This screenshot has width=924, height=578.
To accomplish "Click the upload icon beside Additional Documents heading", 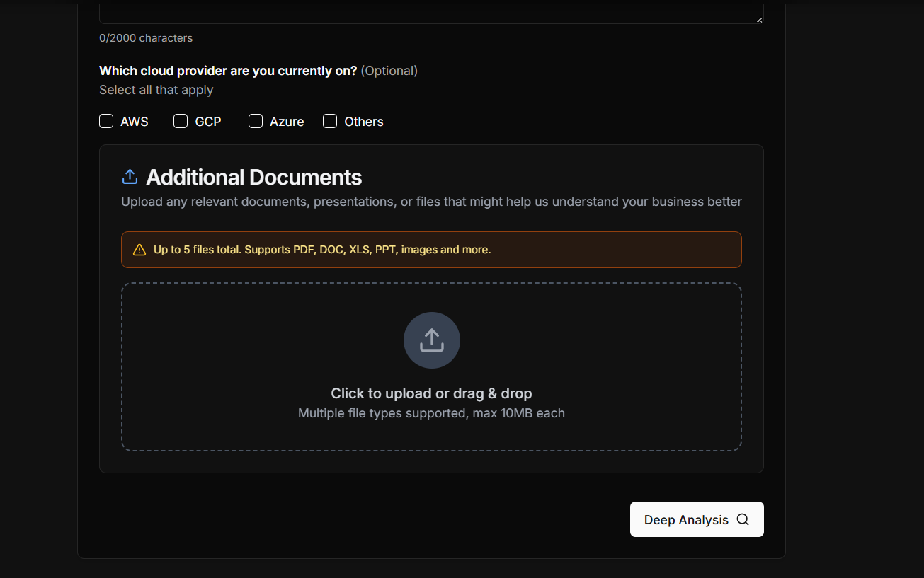I will [130, 177].
